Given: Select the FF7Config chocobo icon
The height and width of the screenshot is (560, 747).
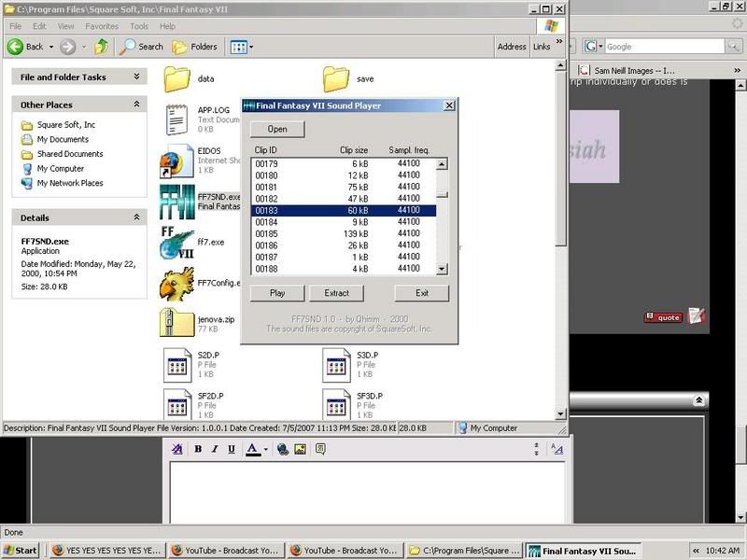Looking at the screenshot, I should [176, 284].
